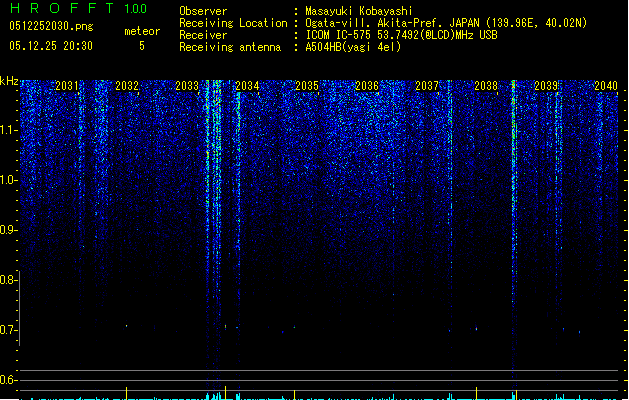Click the 2039 time marker
The height and width of the screenshot is (400, 629).
[x=546, y=86]
